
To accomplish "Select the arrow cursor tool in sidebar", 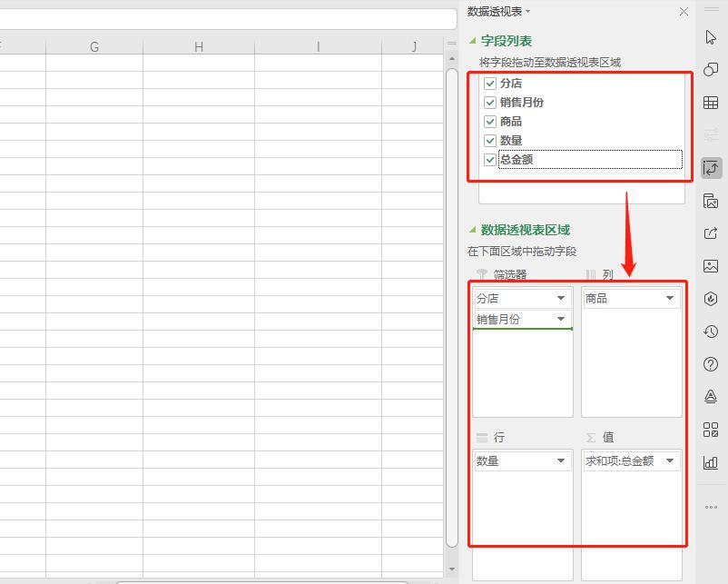I will 711,37.
